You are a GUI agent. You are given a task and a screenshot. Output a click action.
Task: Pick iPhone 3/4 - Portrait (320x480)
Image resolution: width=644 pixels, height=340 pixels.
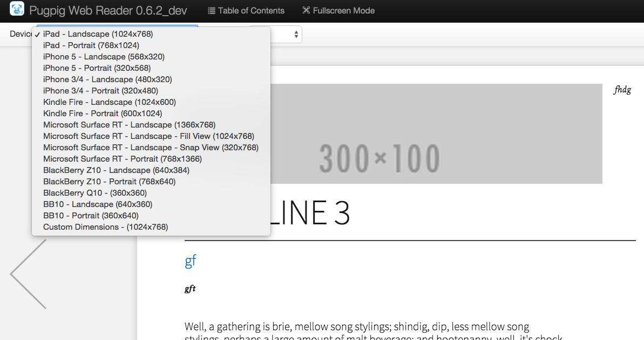[151, 91]
